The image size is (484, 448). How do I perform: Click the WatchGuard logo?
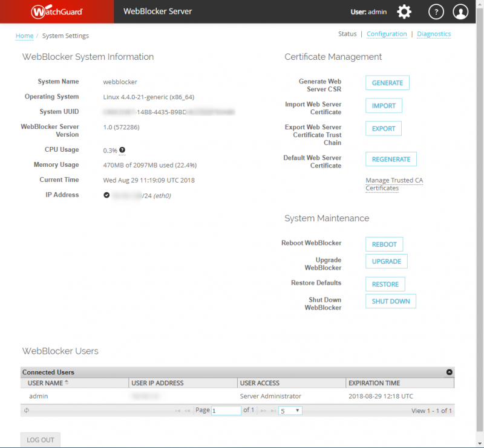[x=56, y=11]
